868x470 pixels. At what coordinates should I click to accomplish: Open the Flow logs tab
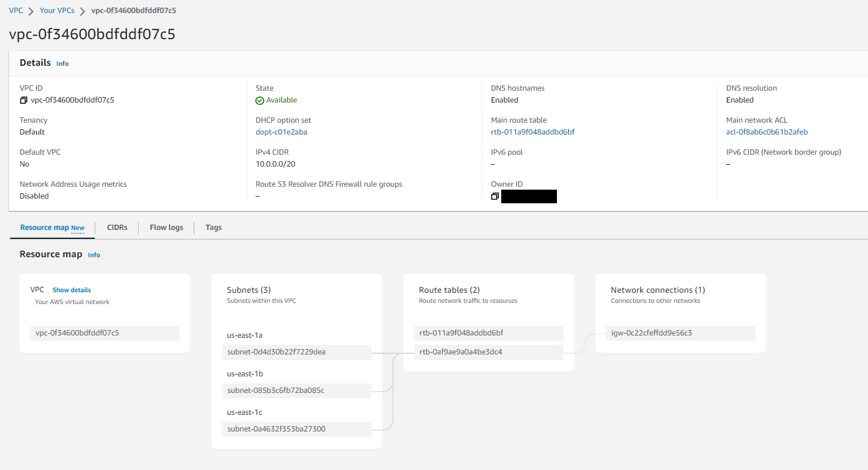[x=166, y=227]
